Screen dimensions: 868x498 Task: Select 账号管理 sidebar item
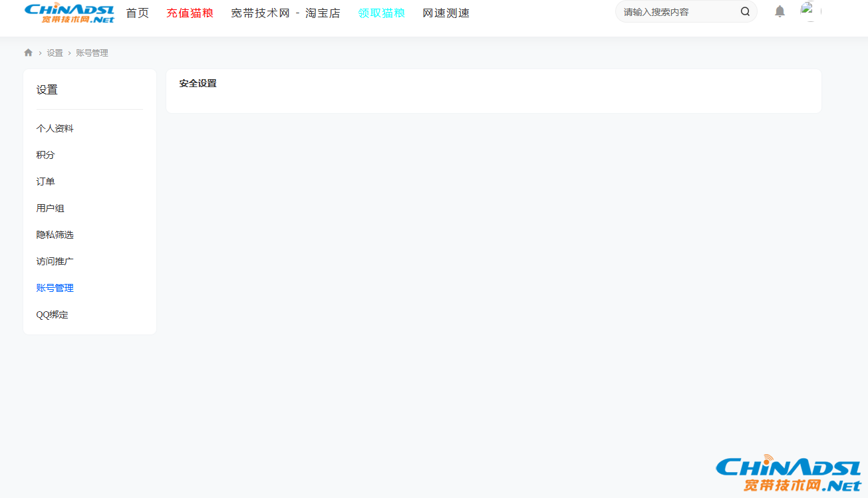(x=55, y=288)
